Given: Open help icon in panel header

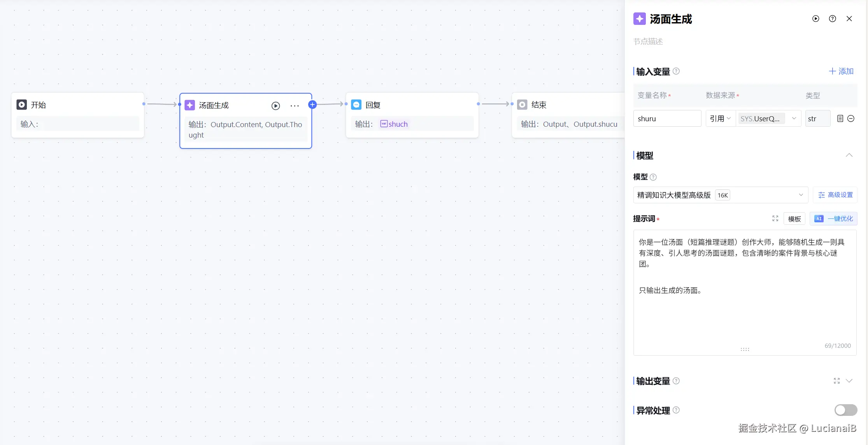Looking at the screenshot, I should (832, 19).
